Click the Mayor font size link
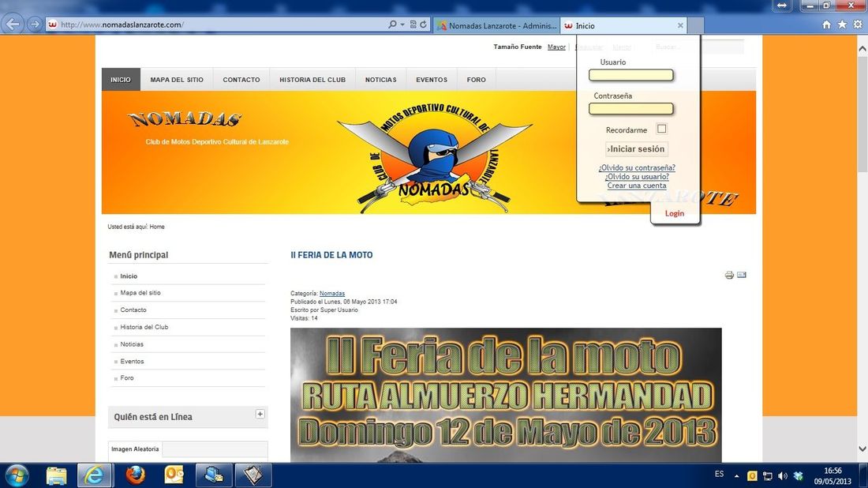868x488 pixels. (x=556, y=47)
